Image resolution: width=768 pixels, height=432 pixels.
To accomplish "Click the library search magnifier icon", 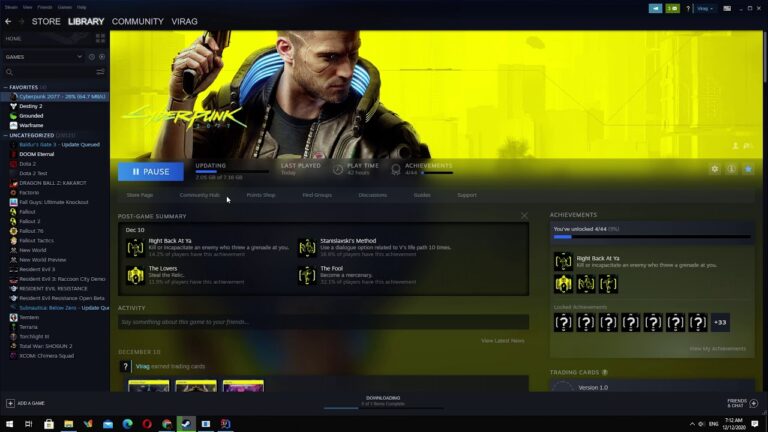I will pos(9,72).
